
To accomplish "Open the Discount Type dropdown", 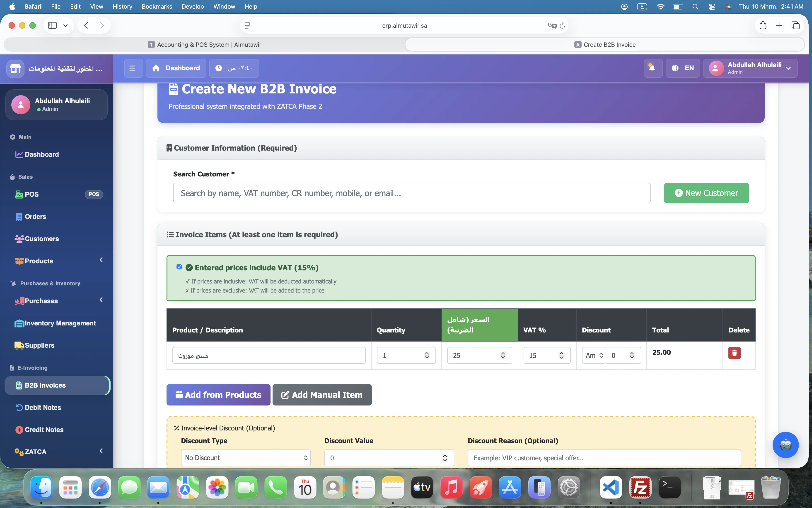I will (246, 458).
